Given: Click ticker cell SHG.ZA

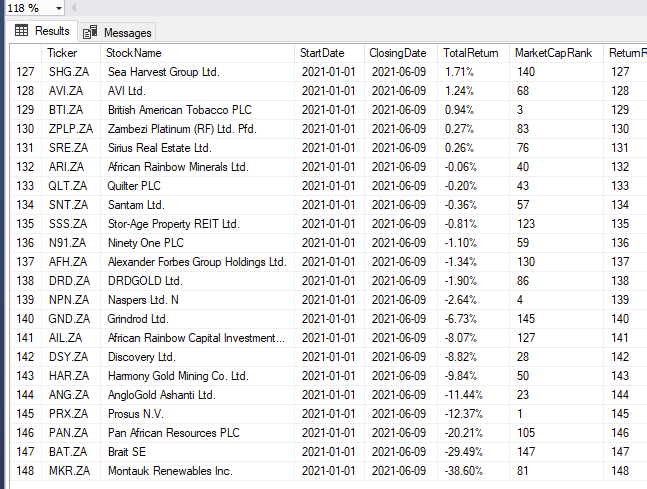Looking at the screenshot, I should tap(71, 72).
